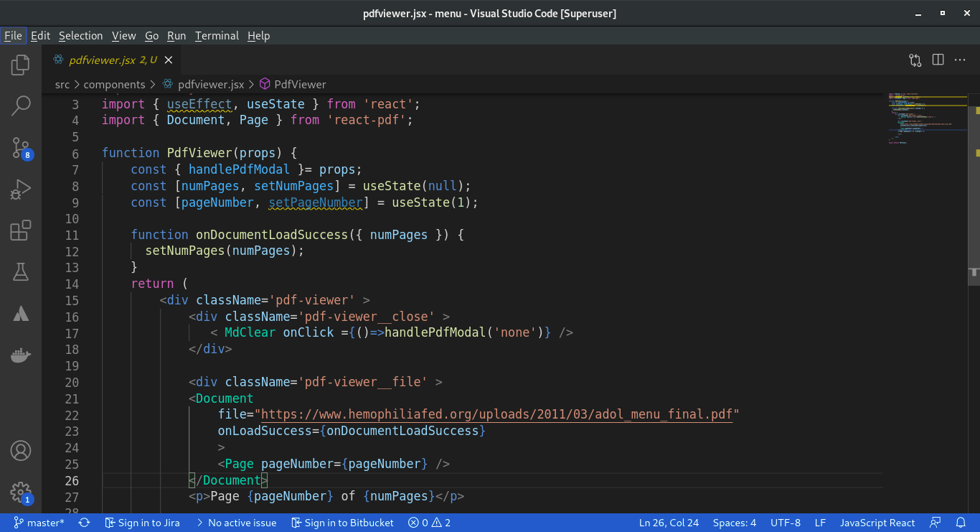The image size is (980, 532).
Task: Click line number 21 in gutter
Action: coord(72,398)
